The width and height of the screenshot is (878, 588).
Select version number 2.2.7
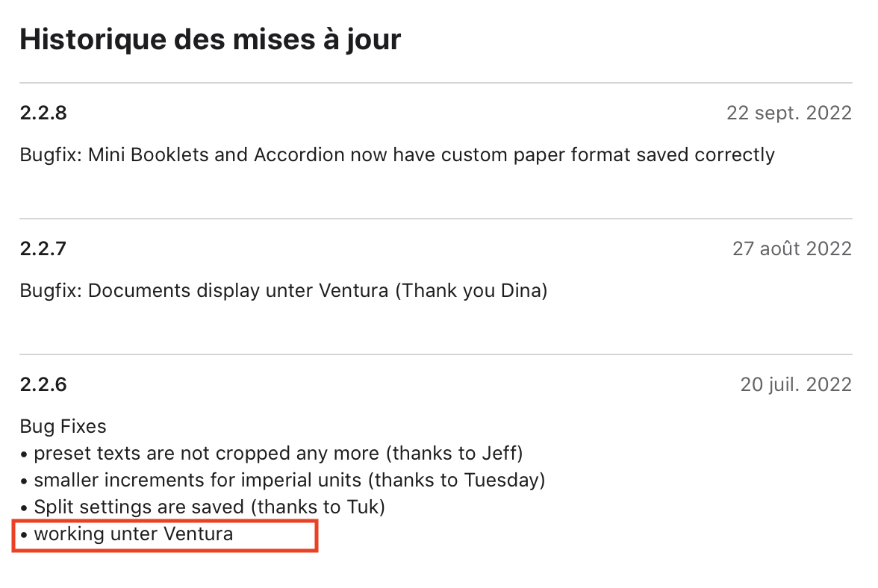43,248
